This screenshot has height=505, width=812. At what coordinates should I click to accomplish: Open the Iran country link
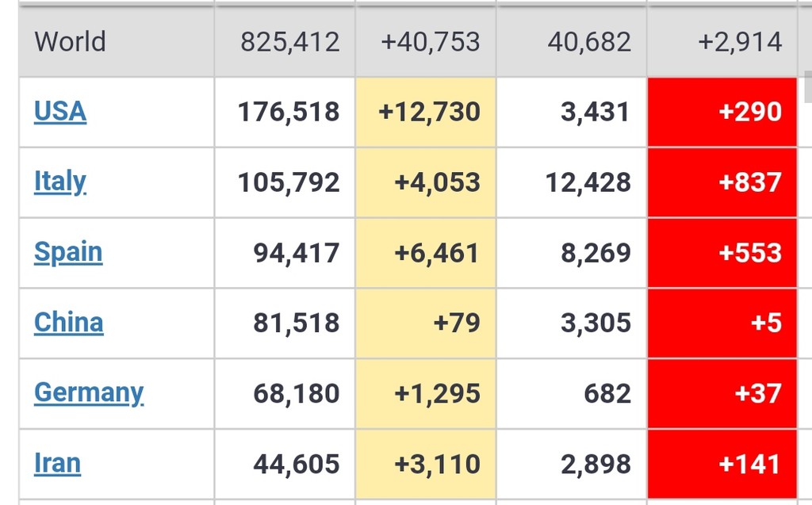[57, 464]
